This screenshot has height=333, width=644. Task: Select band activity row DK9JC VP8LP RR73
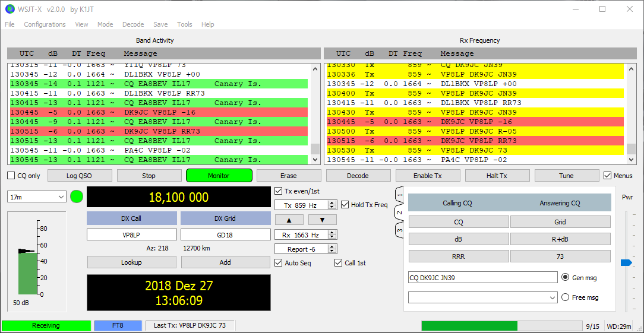pos(159,131)
